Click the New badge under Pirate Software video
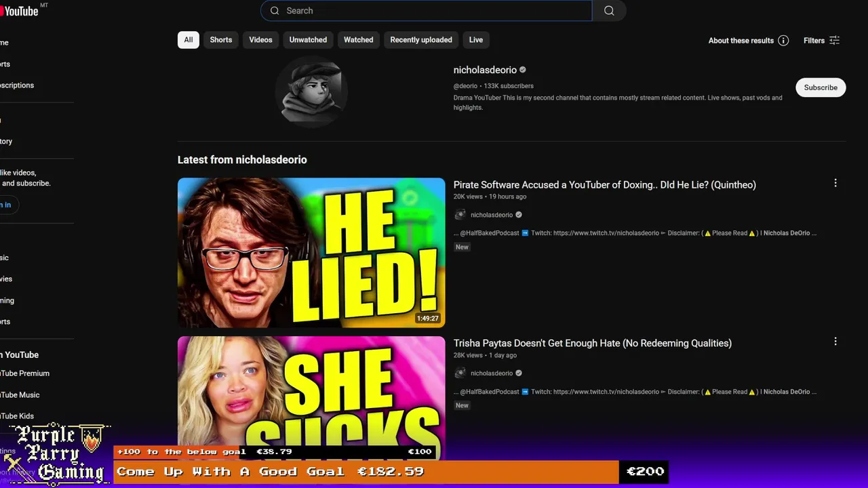The width and height of the screenshot is (868, 488). tap(462, 247)
